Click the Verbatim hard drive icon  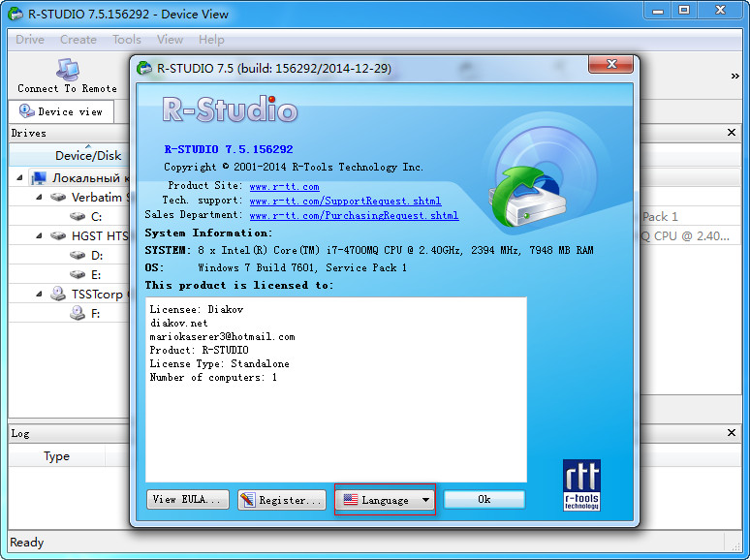58,197
